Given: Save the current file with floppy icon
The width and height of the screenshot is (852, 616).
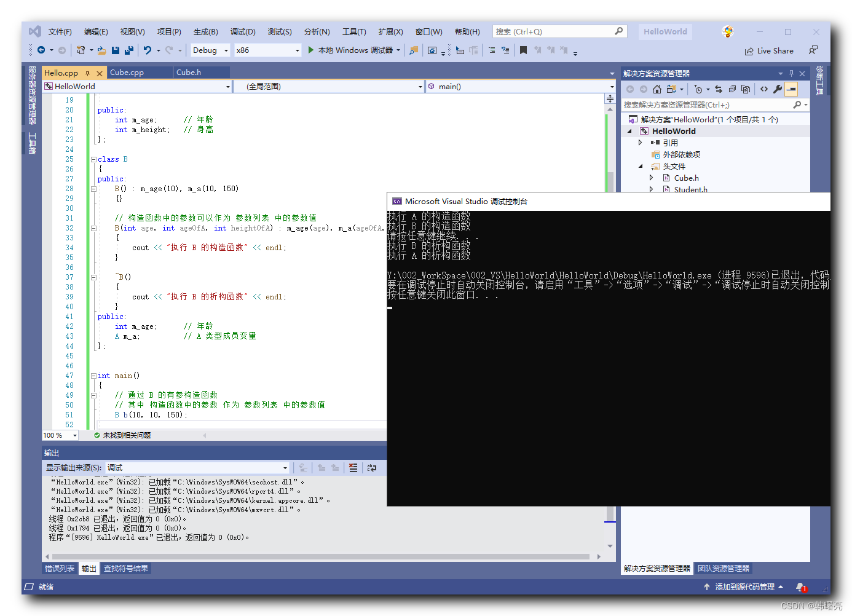Looking at the screenshot, I should tap(115, 50).
